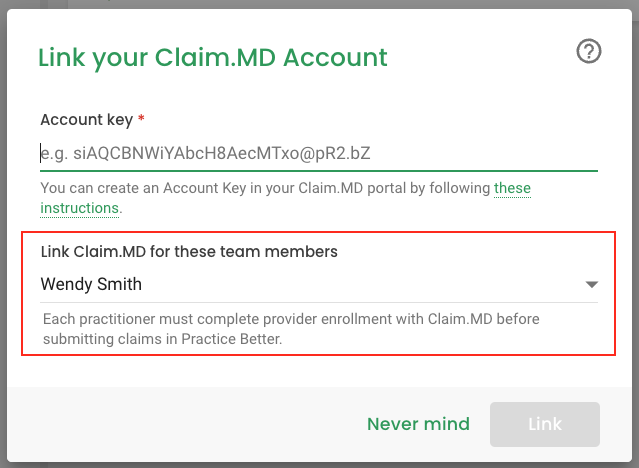The width and height of the screenshot is (639, 468).
Task: Click the sample key placeholder text
Action: tap(205, 154)
